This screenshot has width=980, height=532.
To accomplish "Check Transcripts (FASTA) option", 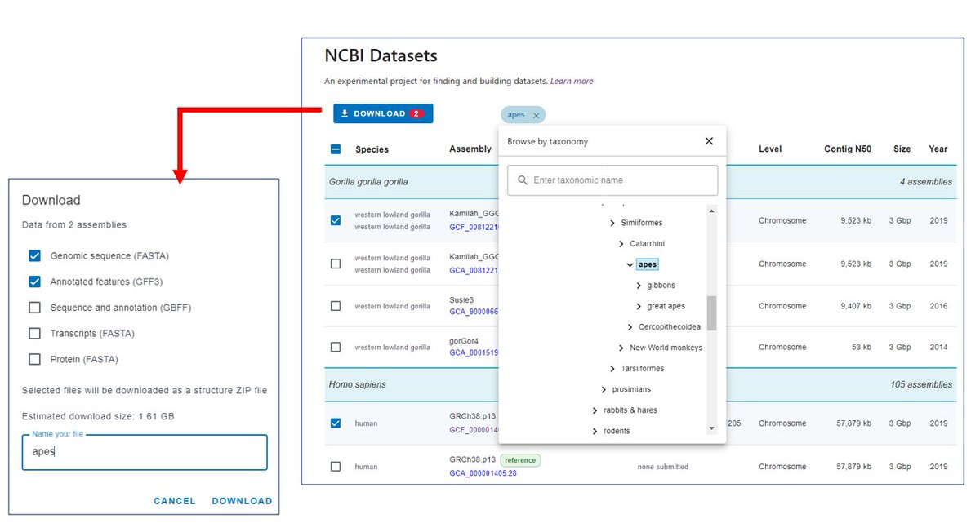I will point(34,333).
